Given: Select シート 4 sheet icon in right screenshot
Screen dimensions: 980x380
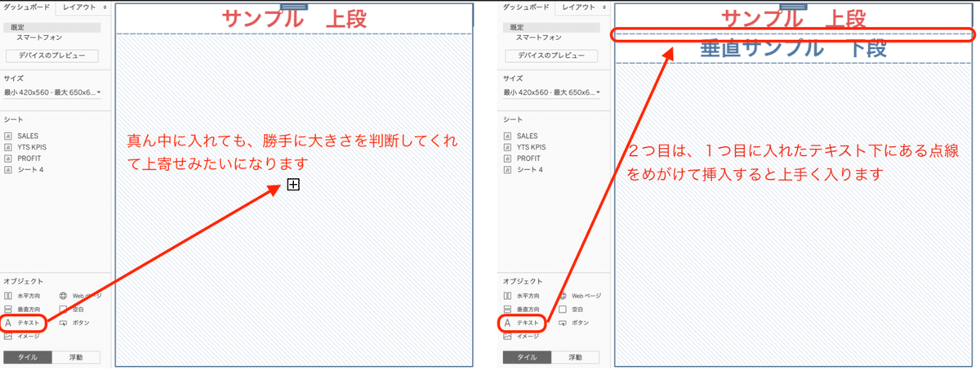Looking at the screenshot, I should click(507, 168).
